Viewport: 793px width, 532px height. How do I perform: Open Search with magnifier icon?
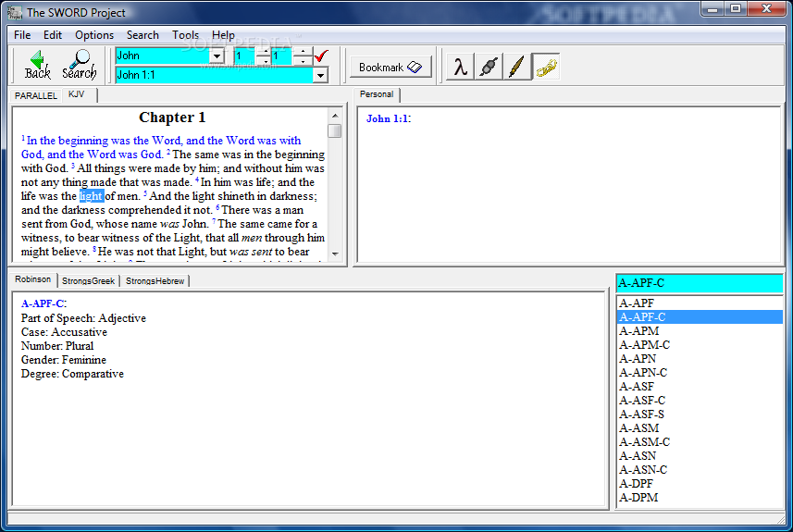[x=80, y=66]
